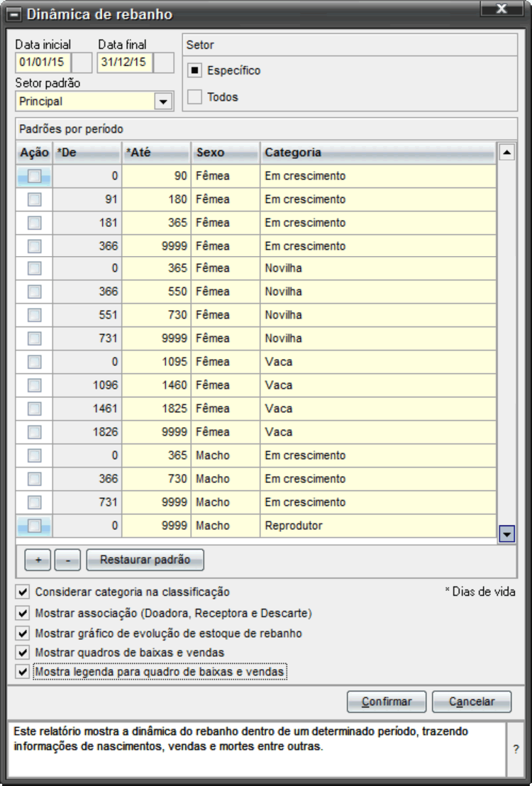Screen dimensions: 532x786
Task: Select Vaca category in 0-1095 row
Action: (x=378, y=362)
